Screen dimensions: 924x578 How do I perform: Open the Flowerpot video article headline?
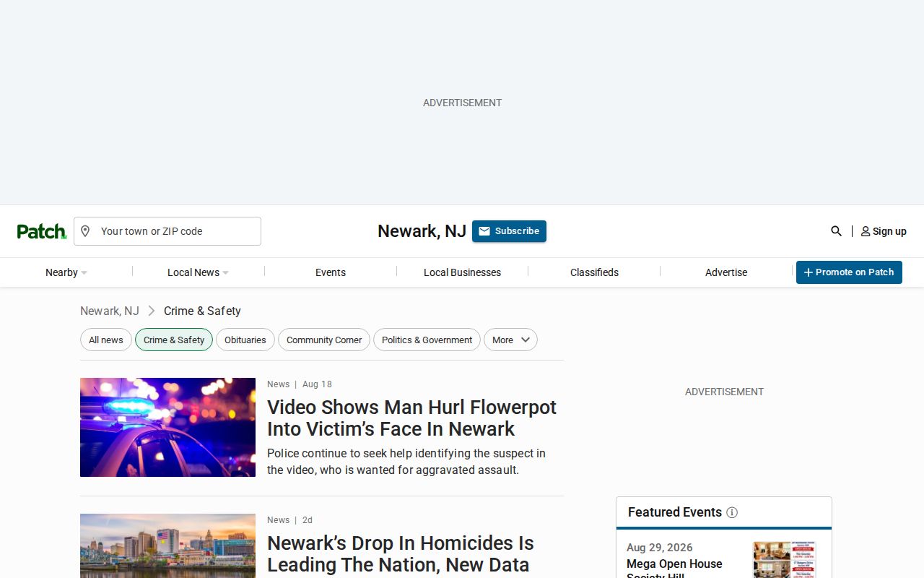click(x=411, y=418)
